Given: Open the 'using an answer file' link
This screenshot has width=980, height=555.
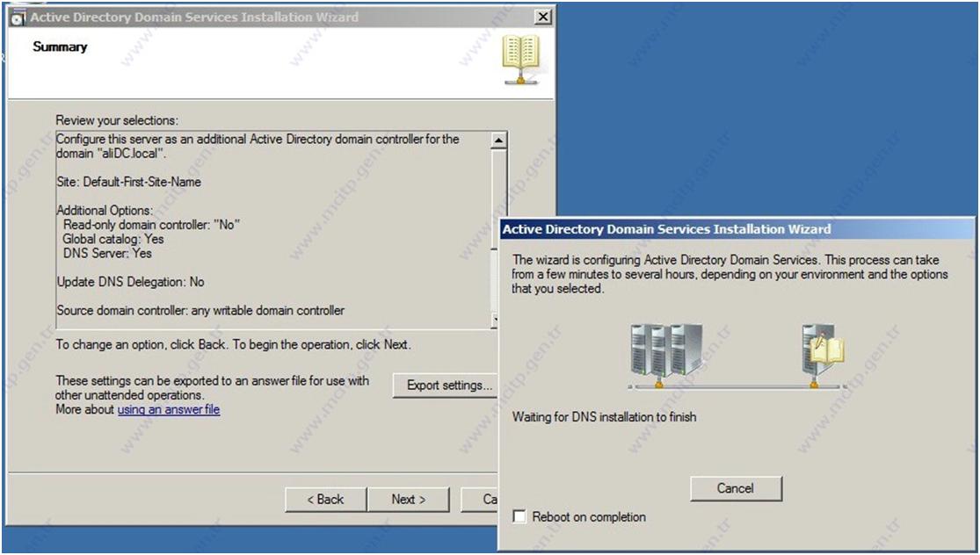Looking at the screenshot, I should [169, 409].
